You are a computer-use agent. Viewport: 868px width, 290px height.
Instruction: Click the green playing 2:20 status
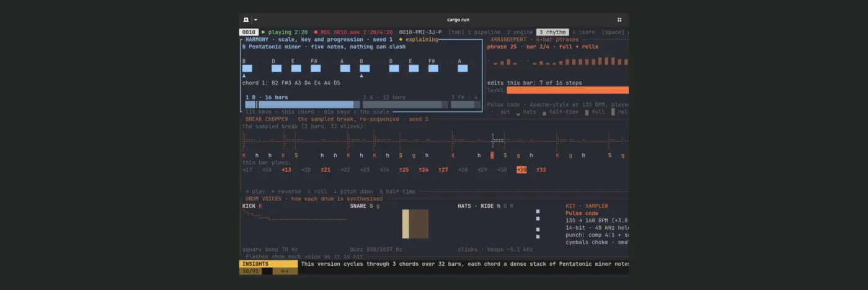pos(285,32)
